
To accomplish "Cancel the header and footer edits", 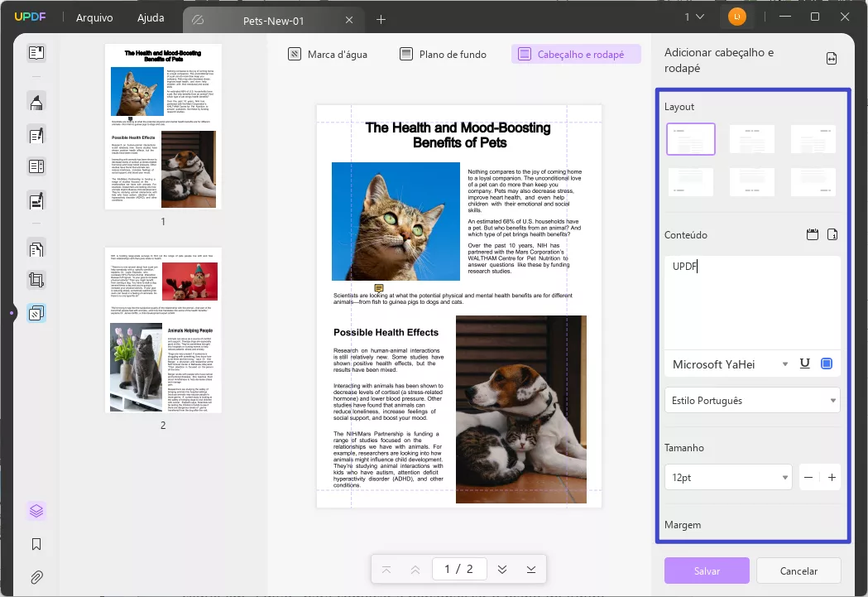I will pyautogui.click(x=798, y=571).
